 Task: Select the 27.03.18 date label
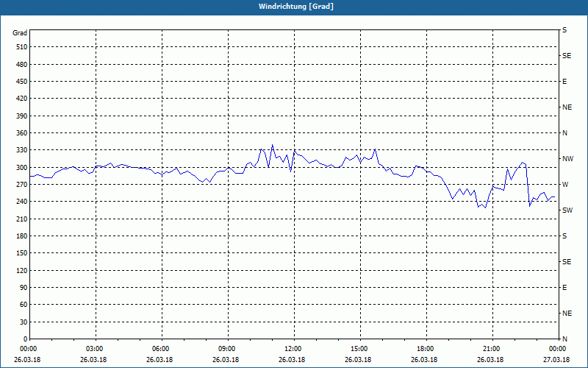[556, 360]
